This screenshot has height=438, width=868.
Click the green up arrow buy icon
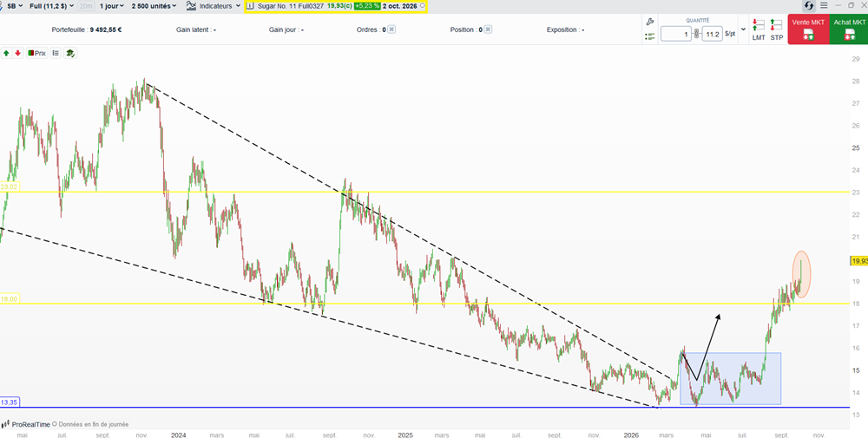6,53
